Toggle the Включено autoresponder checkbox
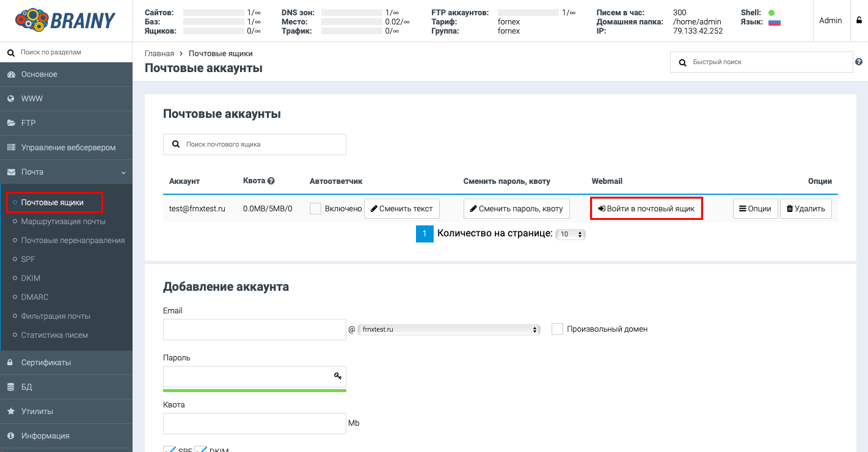 pyautogui.click(x=315, y=209)
